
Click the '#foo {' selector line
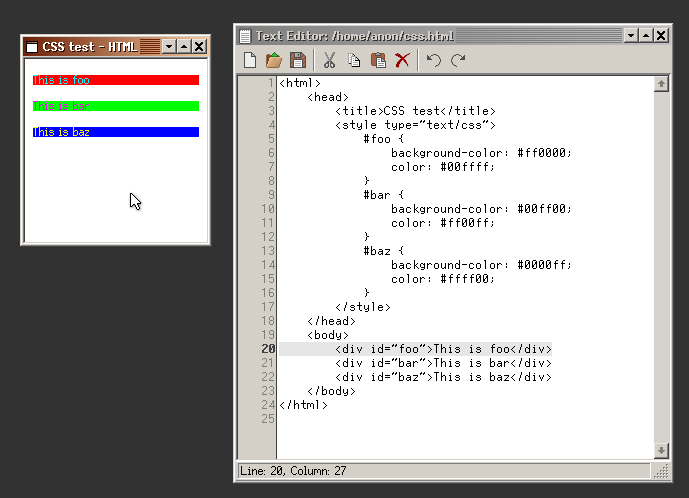tap(384, 139)
